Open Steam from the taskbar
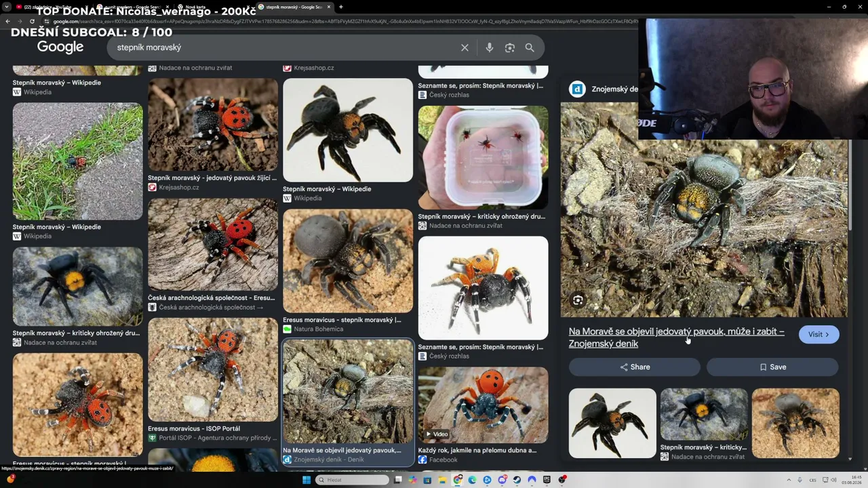868x488 pixels. tap(517, 480)
